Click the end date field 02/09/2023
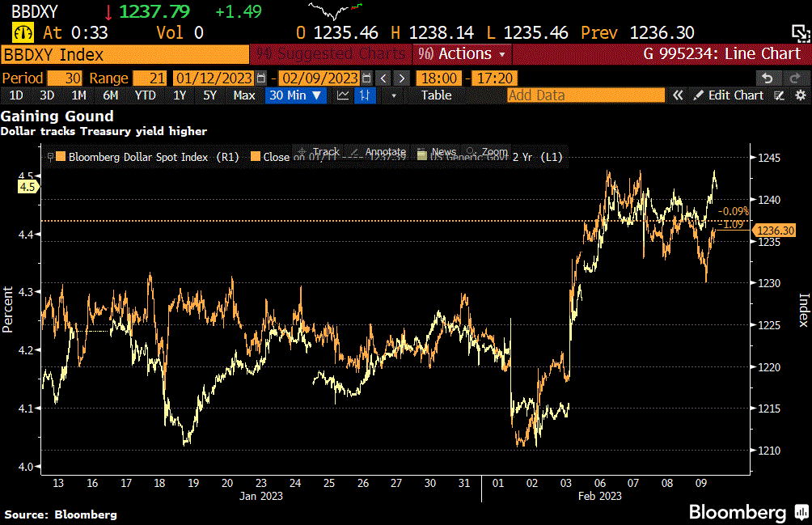The height and width of the screenshot is (525, 812). pos(319,78)
